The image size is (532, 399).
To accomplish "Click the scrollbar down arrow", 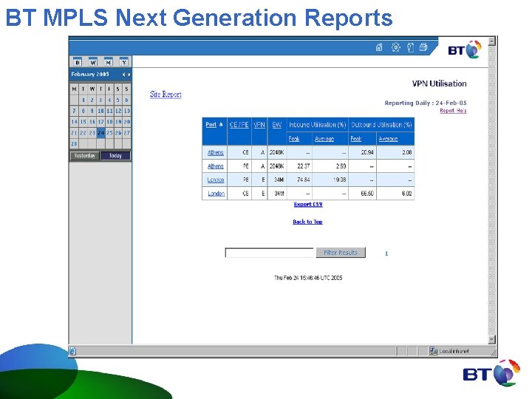I will point(492,339).
